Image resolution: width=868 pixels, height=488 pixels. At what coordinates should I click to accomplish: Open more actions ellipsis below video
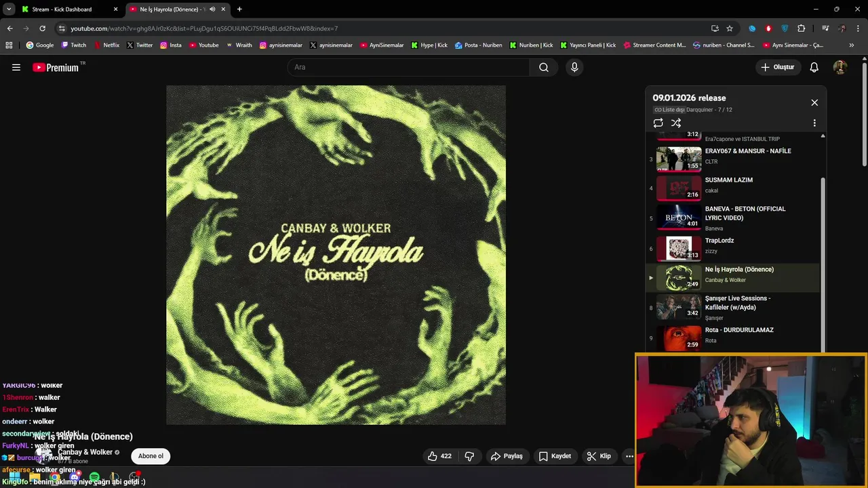(629, 456)
